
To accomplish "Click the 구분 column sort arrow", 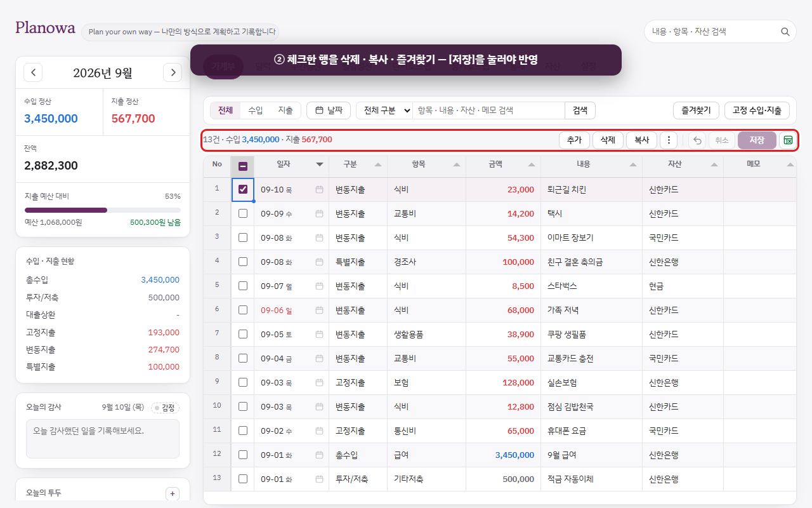I will click(378, 164).
